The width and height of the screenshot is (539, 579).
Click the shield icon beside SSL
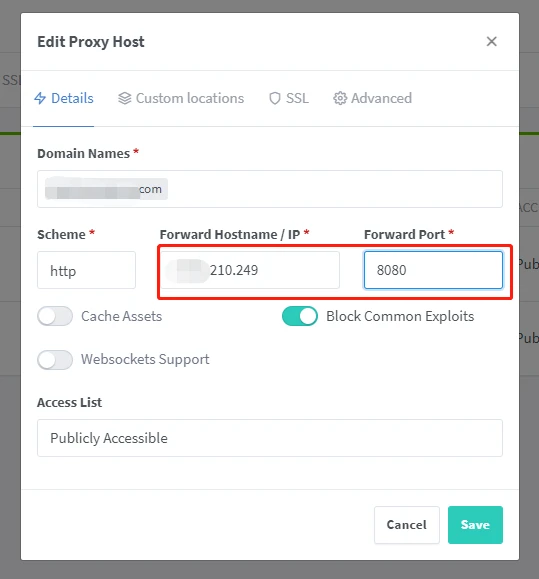[275, 98]
